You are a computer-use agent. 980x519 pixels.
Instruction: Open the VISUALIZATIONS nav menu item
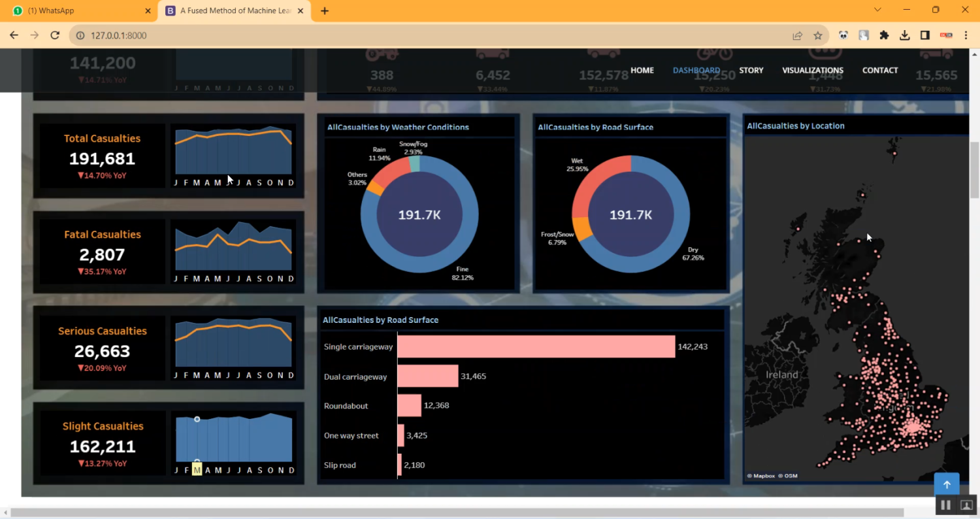812,70
